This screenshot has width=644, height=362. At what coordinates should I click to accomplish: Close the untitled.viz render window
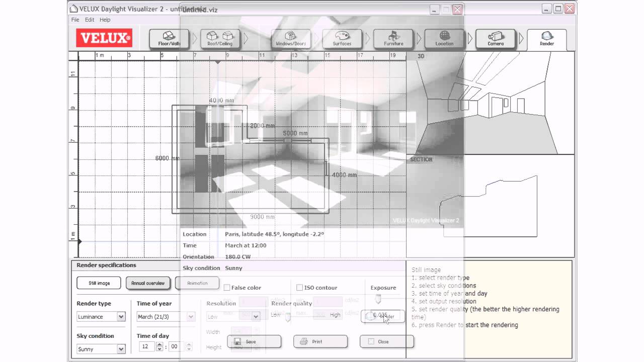point(457,9)
